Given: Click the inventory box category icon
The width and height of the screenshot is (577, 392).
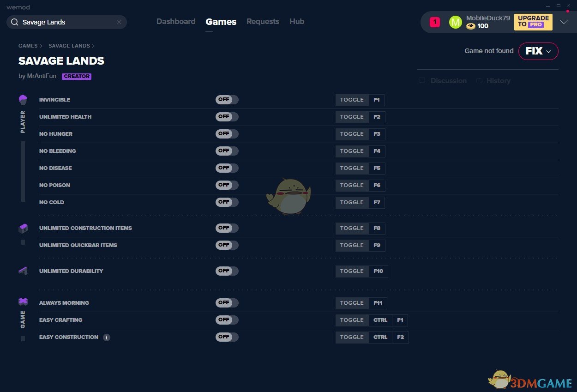Looking at the screenshot, I should [x=23, y=228].
